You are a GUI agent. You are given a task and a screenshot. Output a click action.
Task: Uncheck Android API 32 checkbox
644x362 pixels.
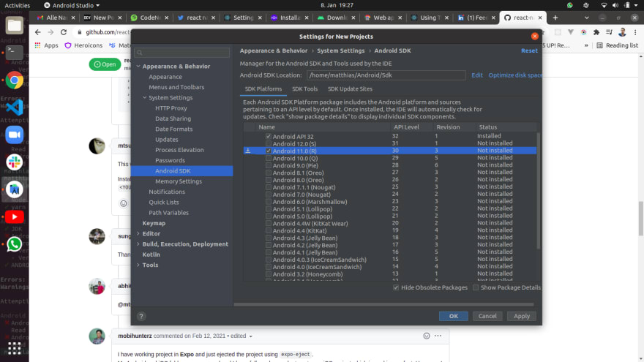pyautogui.click(x=268, y=136)
